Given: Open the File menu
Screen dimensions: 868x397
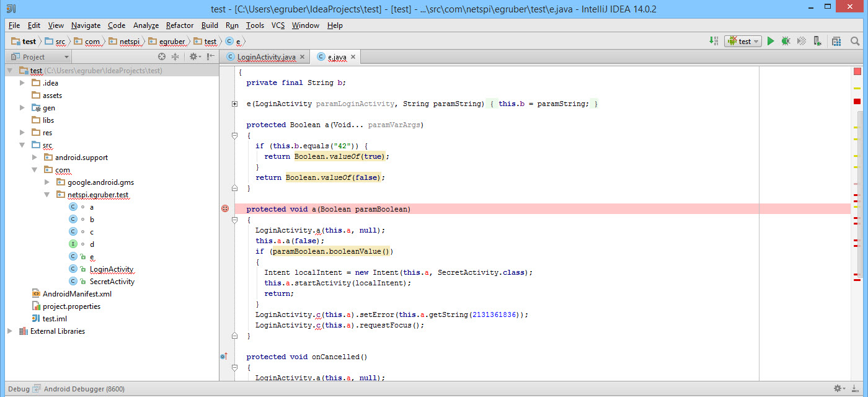Looking at the screenshot, I should pyautogui.click(x=14, y=25).
